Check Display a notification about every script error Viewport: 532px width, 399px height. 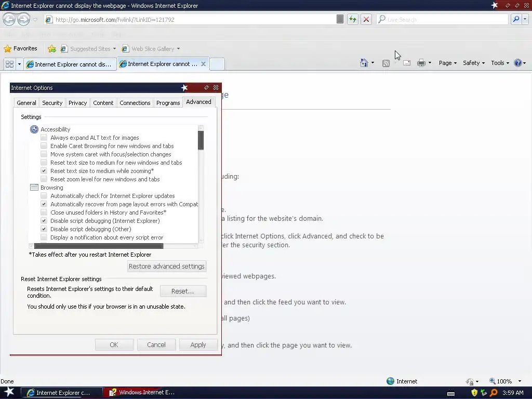click(x=44, y=237)
